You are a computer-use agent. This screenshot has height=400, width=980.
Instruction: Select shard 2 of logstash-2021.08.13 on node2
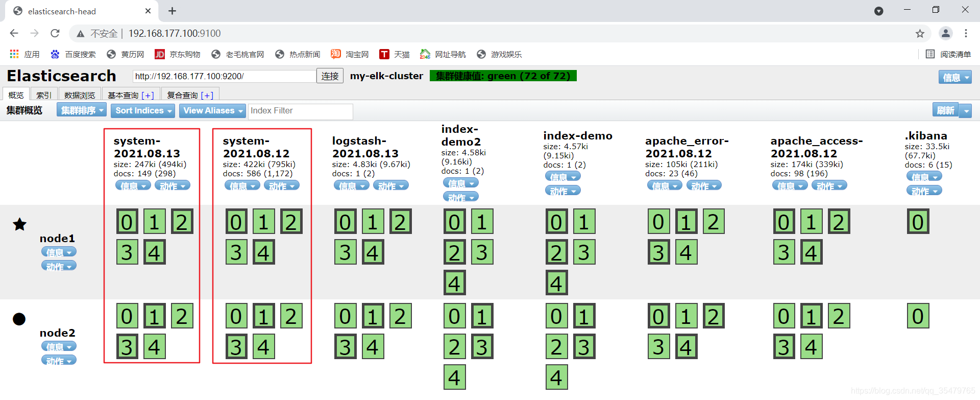(x=400, y=316)
